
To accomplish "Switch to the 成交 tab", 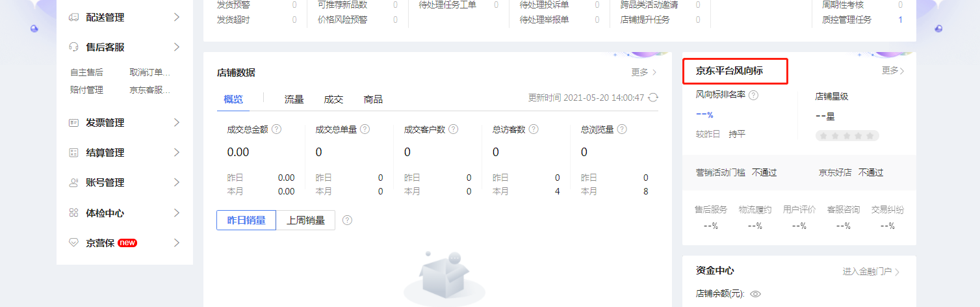I will [333, 100].
